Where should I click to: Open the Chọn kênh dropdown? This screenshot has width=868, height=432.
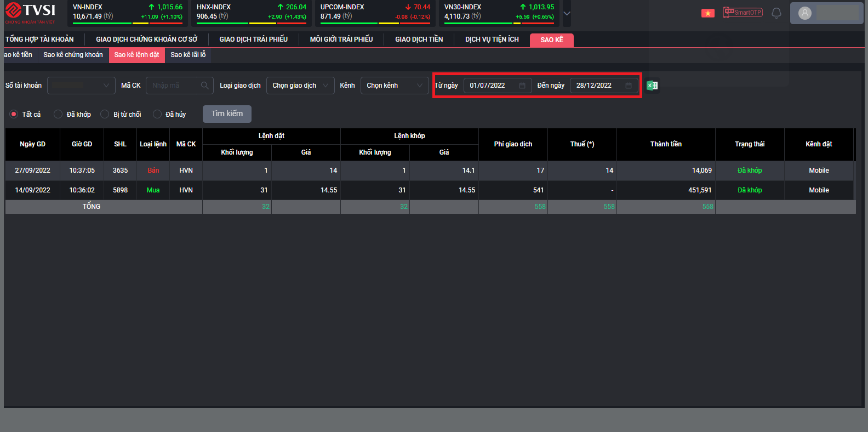(395, 86)
